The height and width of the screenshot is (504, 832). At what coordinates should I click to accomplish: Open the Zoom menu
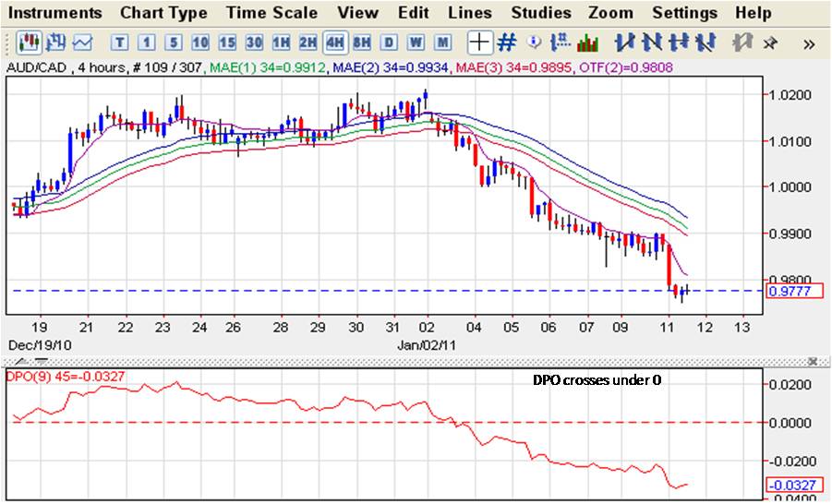tap(610, 13)
